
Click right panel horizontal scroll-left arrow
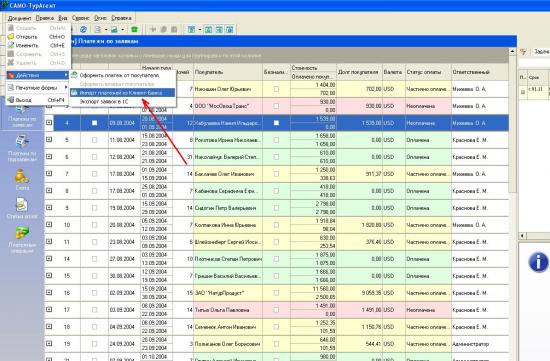[x=523, y=236]
